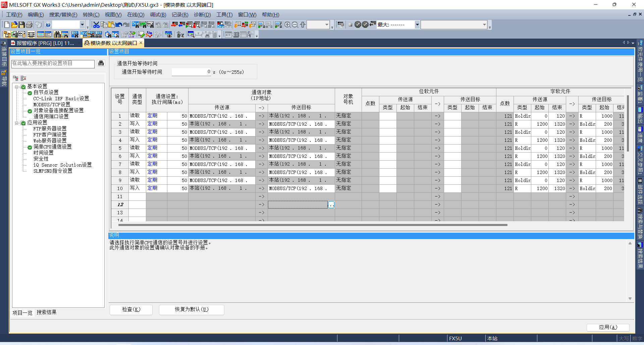Open the 编辑(E) menu
This screenshot has width=644, height=345.
pos(36,15)
